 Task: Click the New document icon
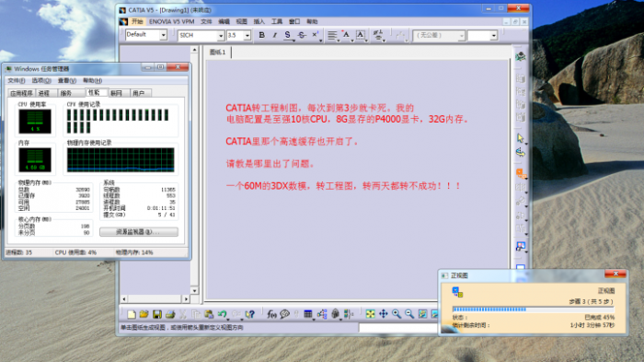tap(132, 314)
